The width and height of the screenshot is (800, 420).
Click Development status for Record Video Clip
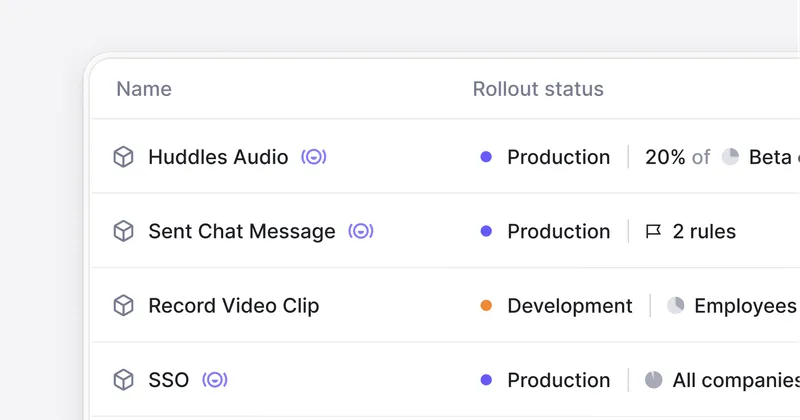[570, 306]
